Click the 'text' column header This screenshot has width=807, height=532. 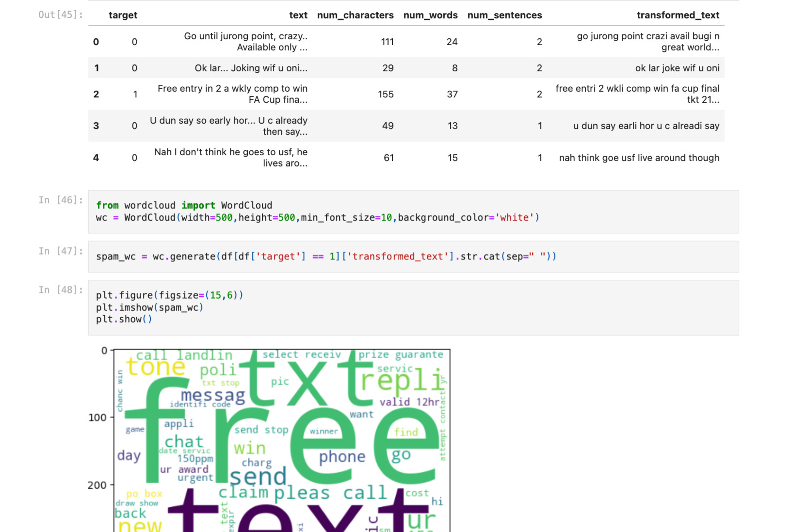pos(298,15)
